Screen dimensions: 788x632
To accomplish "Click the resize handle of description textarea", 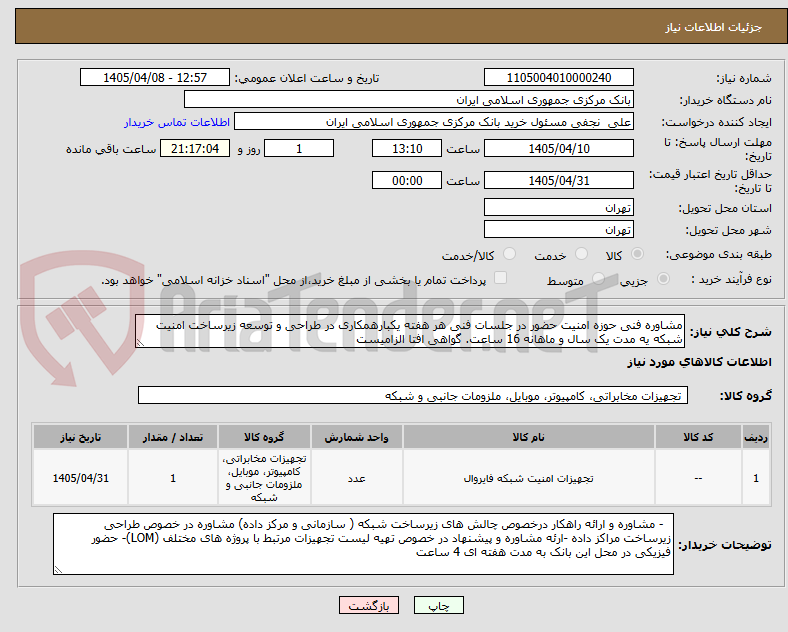I will (x=140, y=343).
